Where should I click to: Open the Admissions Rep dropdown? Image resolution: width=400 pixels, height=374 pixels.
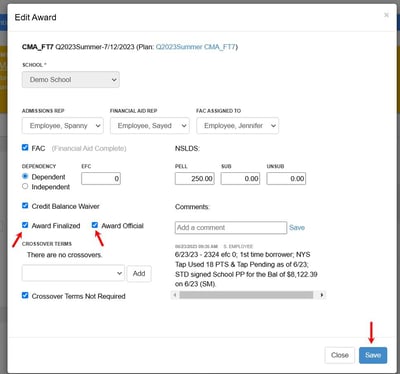coord(63,126)
